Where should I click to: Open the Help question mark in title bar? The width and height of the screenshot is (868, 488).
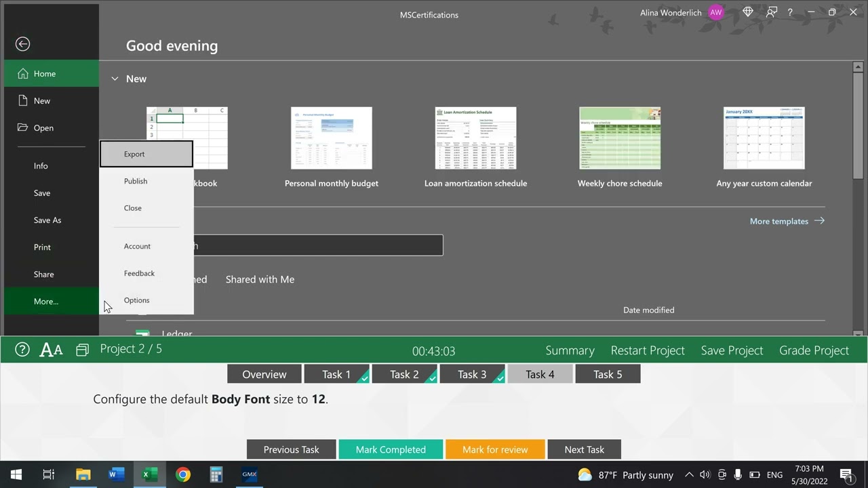[790, 12]
